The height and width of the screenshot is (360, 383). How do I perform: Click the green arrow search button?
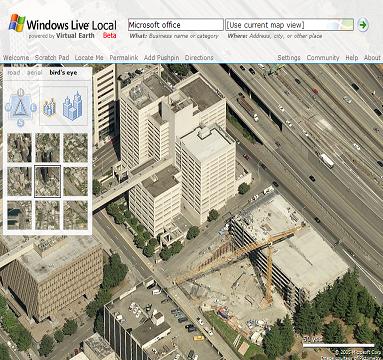click(363, 25)
